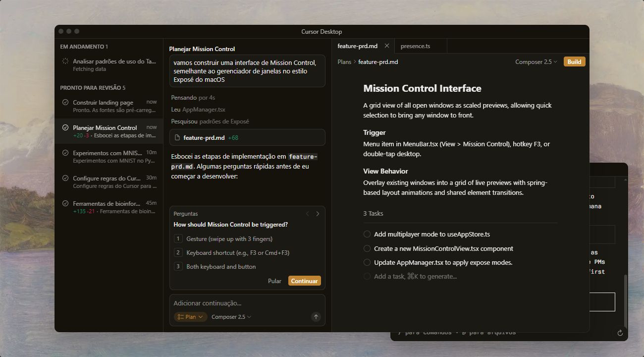Select Both keyboard and button answer
Viewport: 644px width, 357px height.
tap(247, 266)
